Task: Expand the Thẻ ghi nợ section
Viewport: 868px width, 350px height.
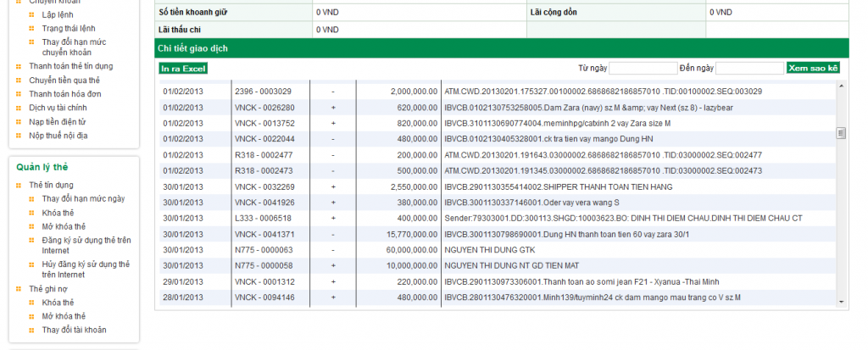Action: coord(47,289)
